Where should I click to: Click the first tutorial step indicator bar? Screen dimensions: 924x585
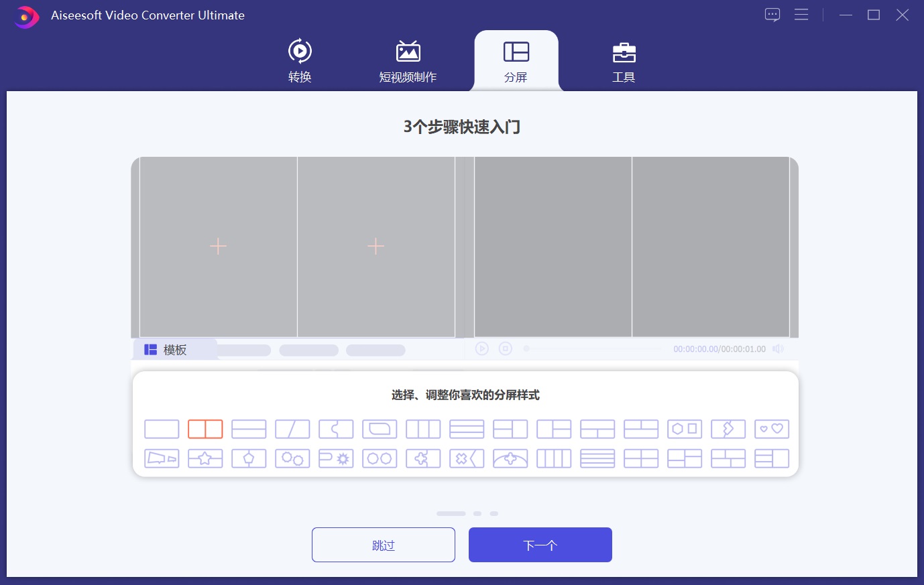451,513
